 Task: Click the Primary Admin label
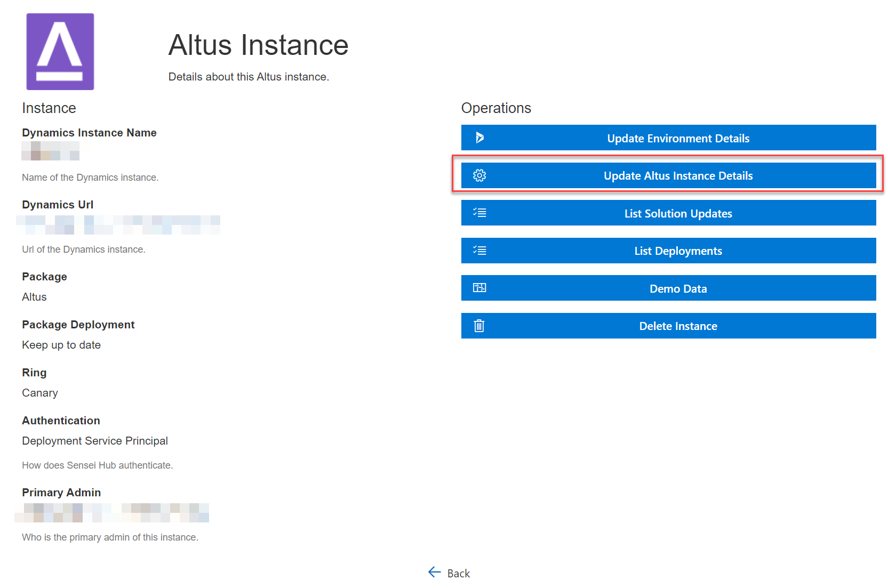[61, 493]
